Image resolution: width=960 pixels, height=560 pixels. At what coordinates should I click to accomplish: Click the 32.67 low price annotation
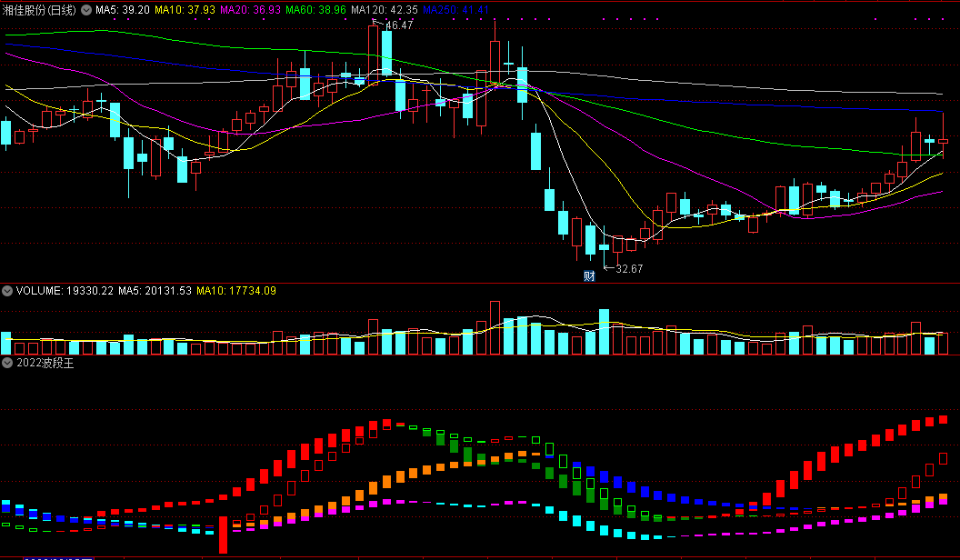coord(629,269)
